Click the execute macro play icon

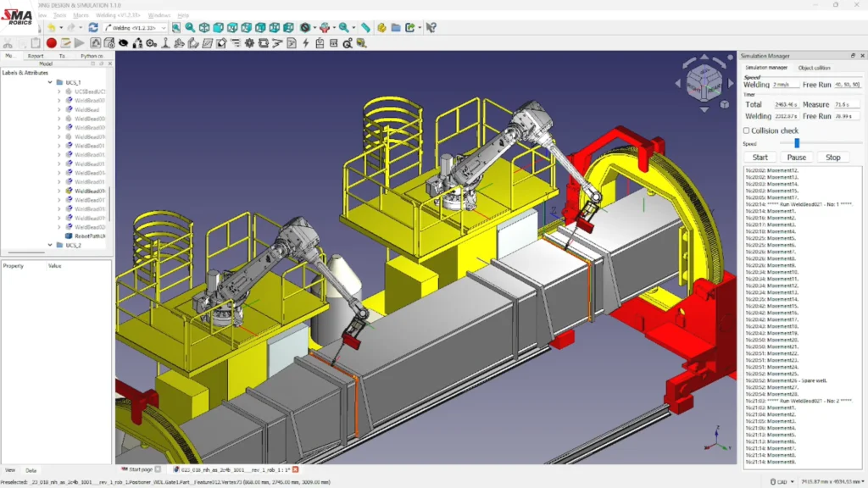[x=80, y=42]
